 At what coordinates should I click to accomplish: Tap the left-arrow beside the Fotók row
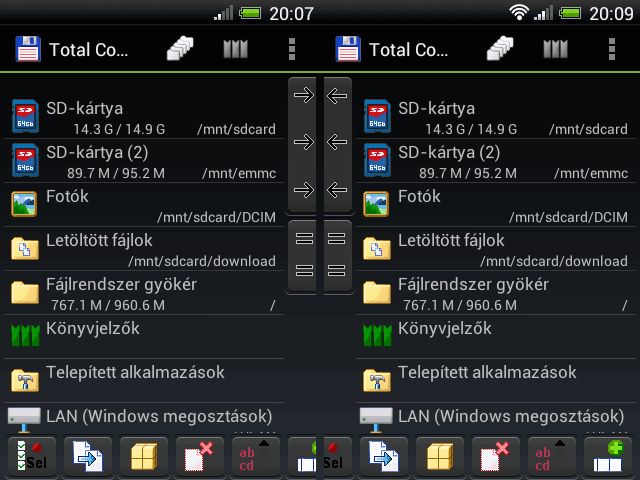coord(337,190)
